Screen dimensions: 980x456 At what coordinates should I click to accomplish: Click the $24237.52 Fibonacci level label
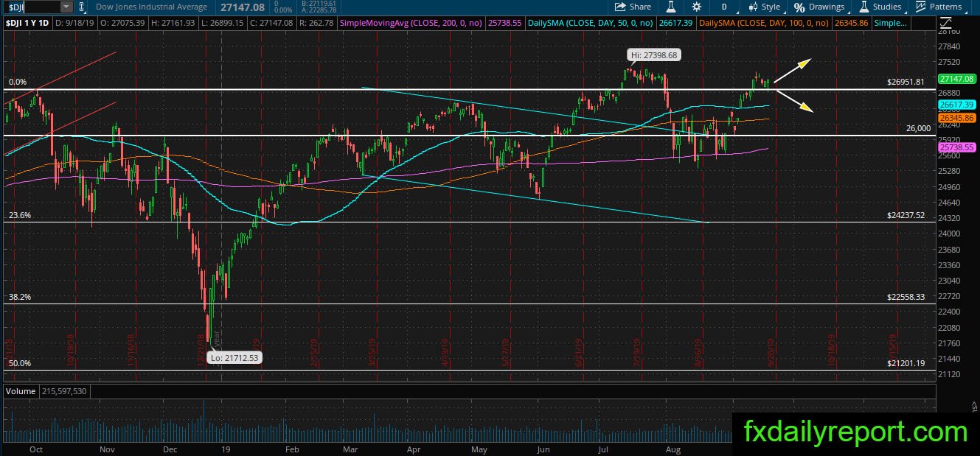click(x=906, y=215)
